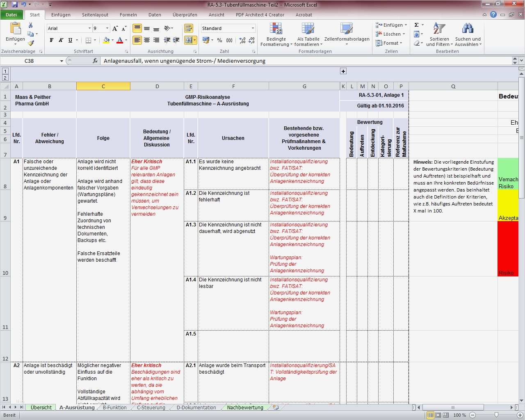Viewport: 525px width, 420px height.
Task: Select the Format Painter brush icon
Action: (31, 43)
